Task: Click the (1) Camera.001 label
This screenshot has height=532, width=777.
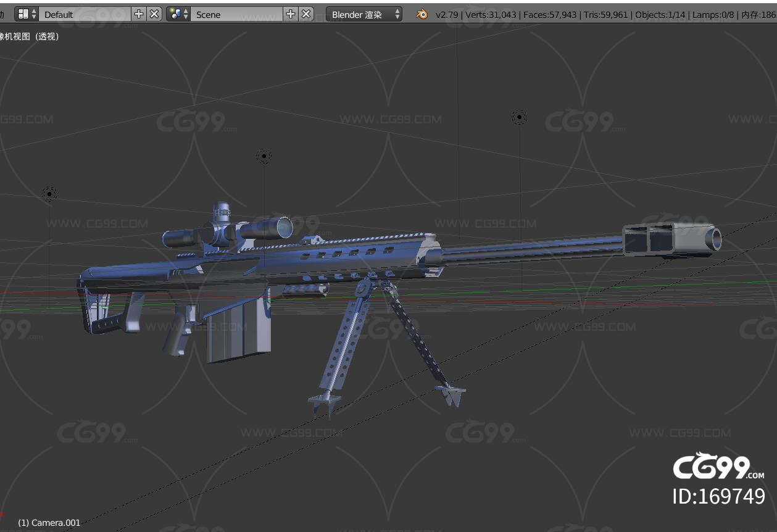Action: tap(49, 523)
